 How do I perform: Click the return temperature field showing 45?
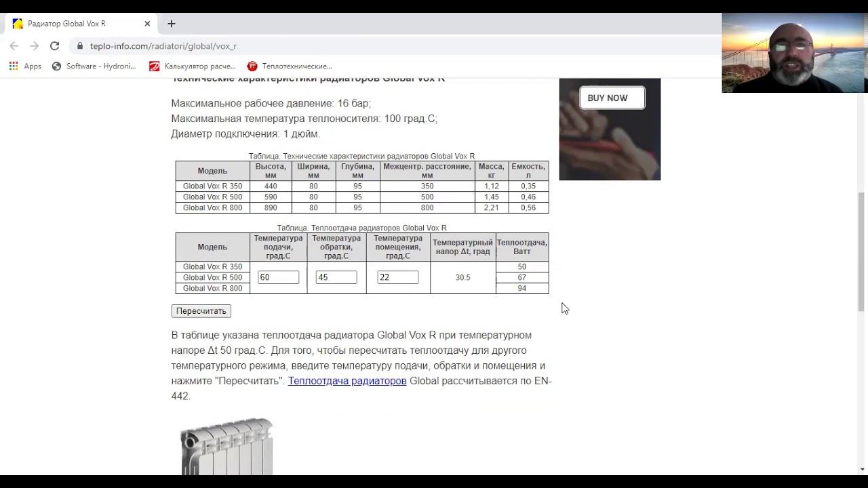[x=336, y=277]
